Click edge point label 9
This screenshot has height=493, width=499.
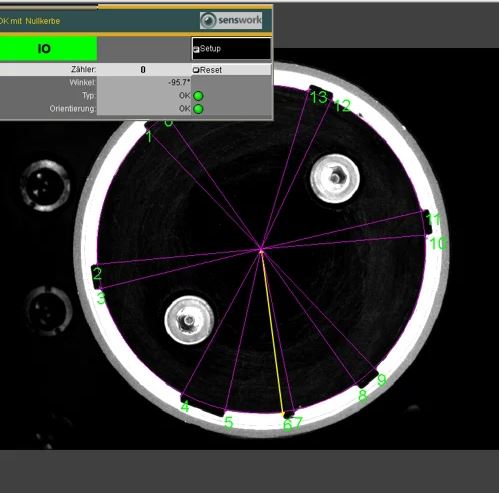pos(382,380)
